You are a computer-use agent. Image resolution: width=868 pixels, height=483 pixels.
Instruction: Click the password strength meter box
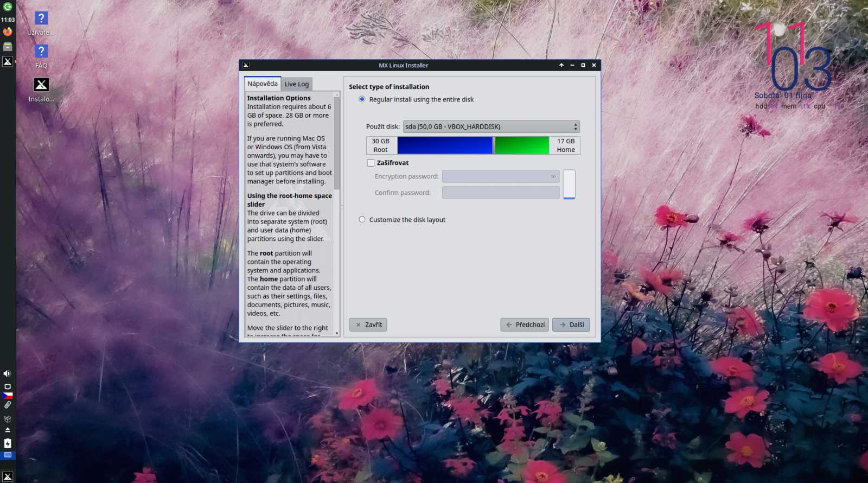[569, 185]
